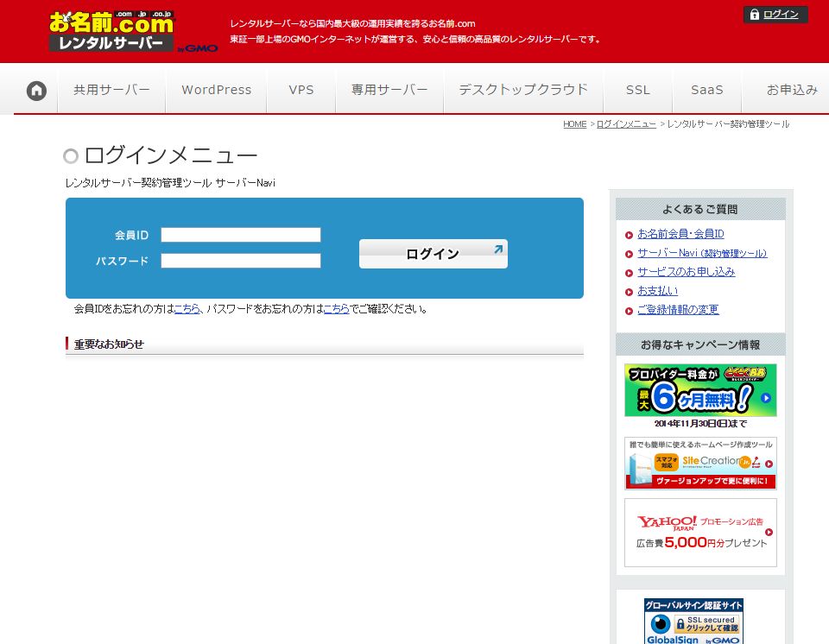This screenshot has height=644, width=829.
Task: Open the お名前会員・会員ID FAQ link
Action: click(681, 234)
